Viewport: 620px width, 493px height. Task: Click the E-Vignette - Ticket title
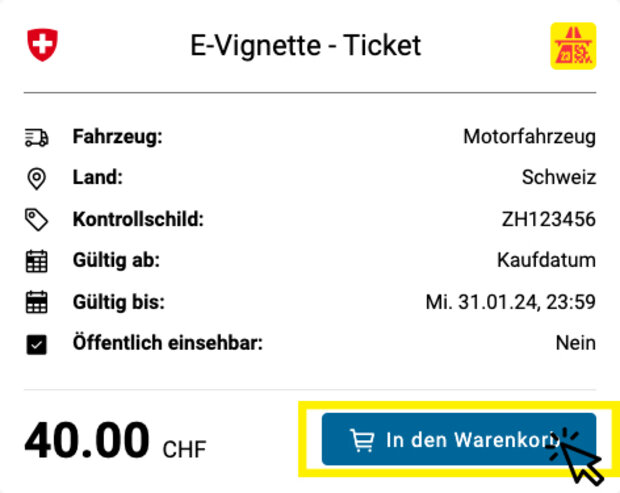[x=305, y=45]
